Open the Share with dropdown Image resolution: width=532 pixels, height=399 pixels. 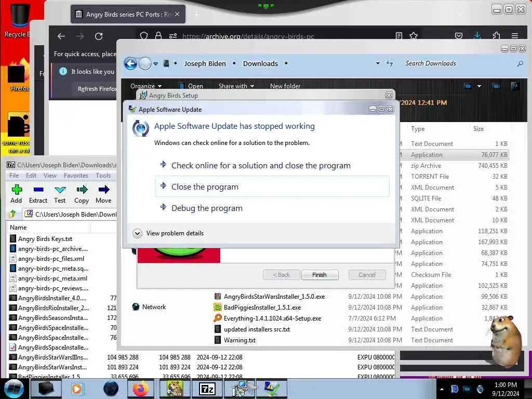click(236, 86)
